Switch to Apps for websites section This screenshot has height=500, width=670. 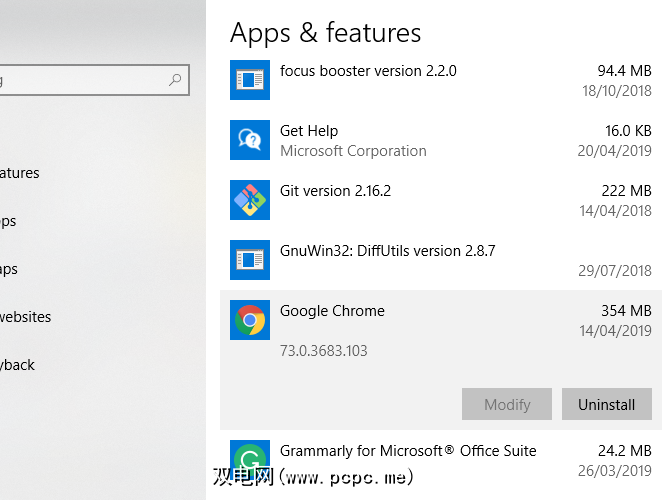(x=25, y=317)
